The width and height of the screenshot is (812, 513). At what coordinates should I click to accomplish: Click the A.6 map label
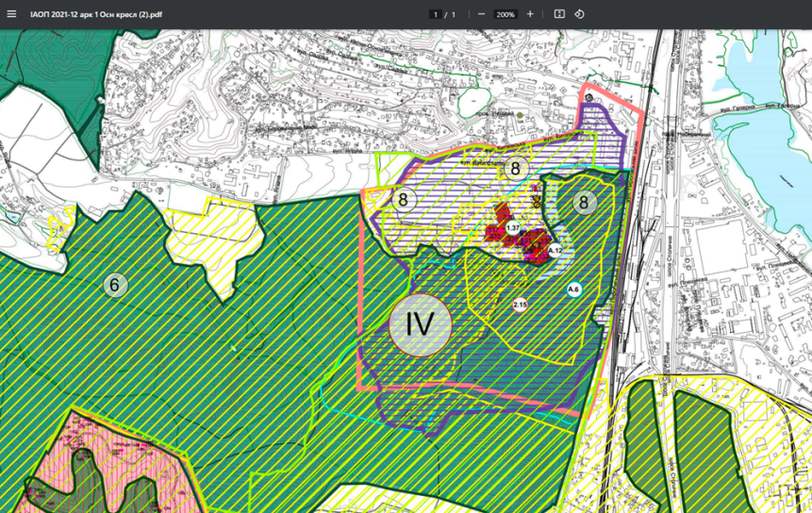(573, 290)
